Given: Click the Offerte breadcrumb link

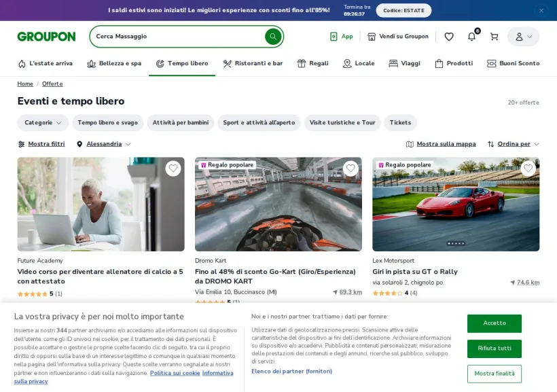Looking at the screenshot, I should click(x=52, y=84).
